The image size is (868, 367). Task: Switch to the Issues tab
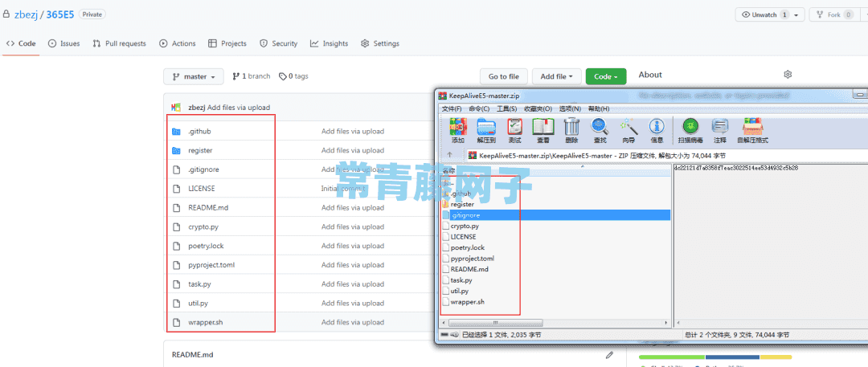63,43
